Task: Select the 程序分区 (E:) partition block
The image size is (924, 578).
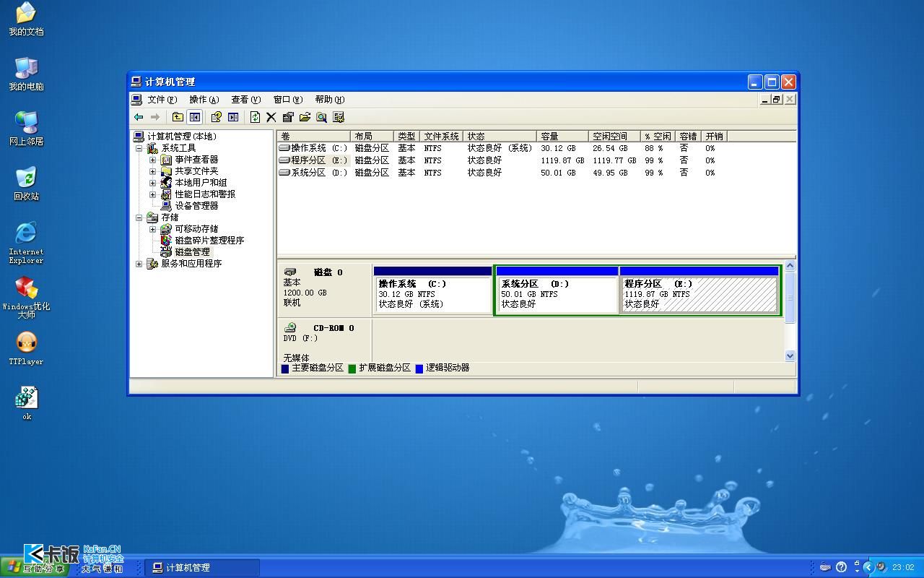Action: pyautogui.click(x=699, y=290)
